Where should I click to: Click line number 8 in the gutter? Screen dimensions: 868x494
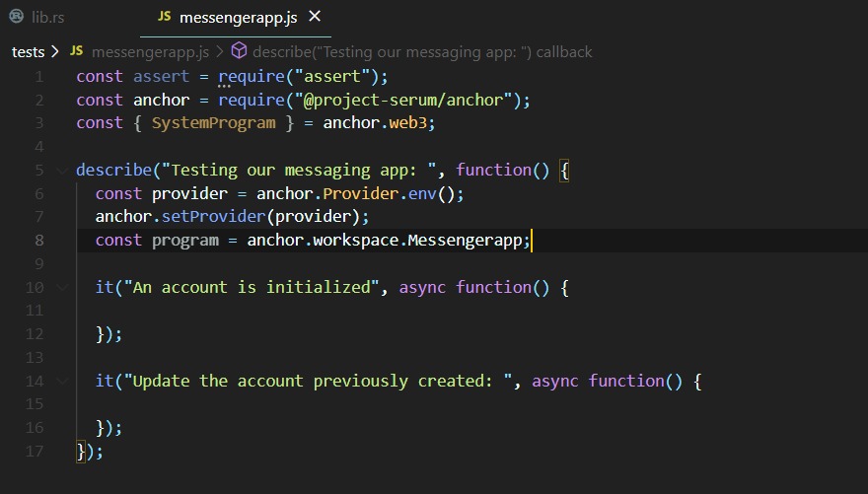39,240
